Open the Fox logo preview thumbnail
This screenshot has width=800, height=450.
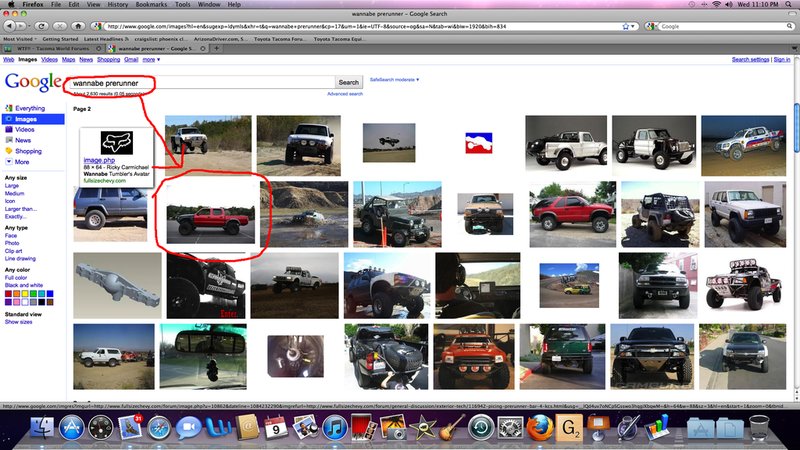point(117,143)
